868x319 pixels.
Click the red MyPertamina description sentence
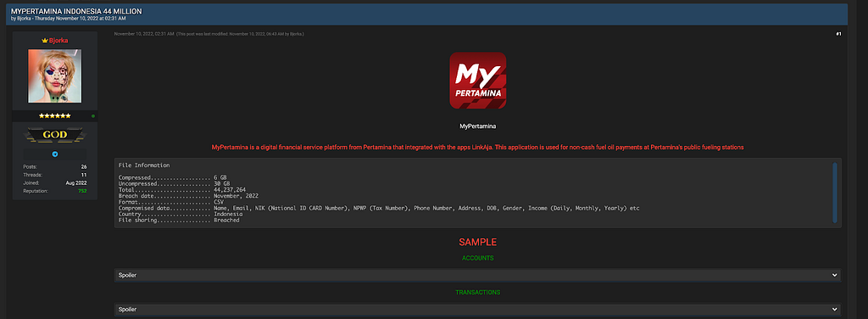pyautogui.click(x=478, y=148)
